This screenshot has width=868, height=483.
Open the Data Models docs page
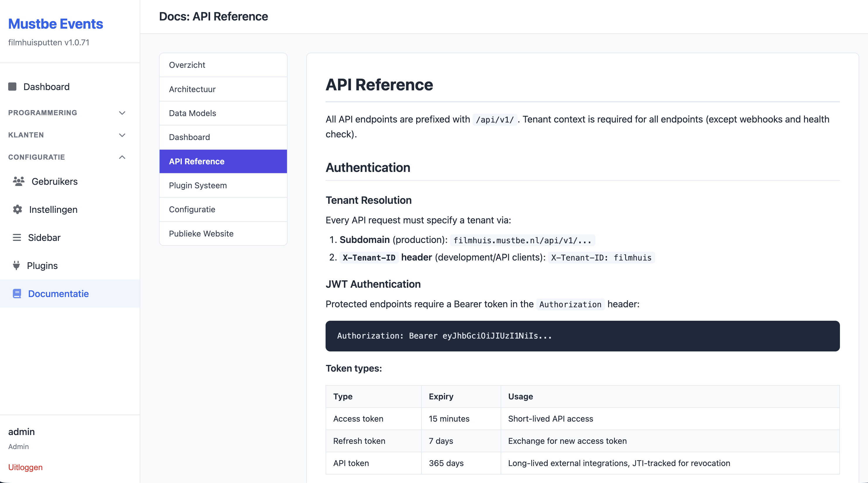[x=223, y=113]
